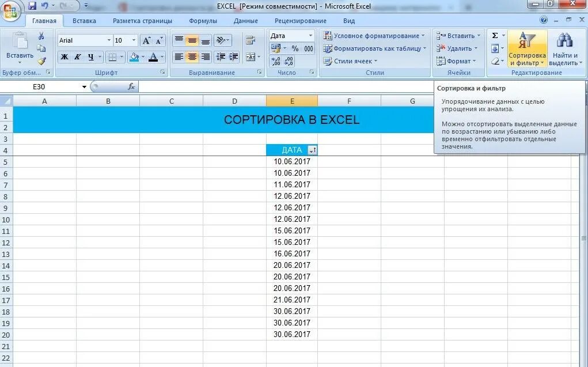The height and width of the screenshot is (367, 588).
Task: Increase the cell indent
Action: pyautogui.click(x=234, y=57)
